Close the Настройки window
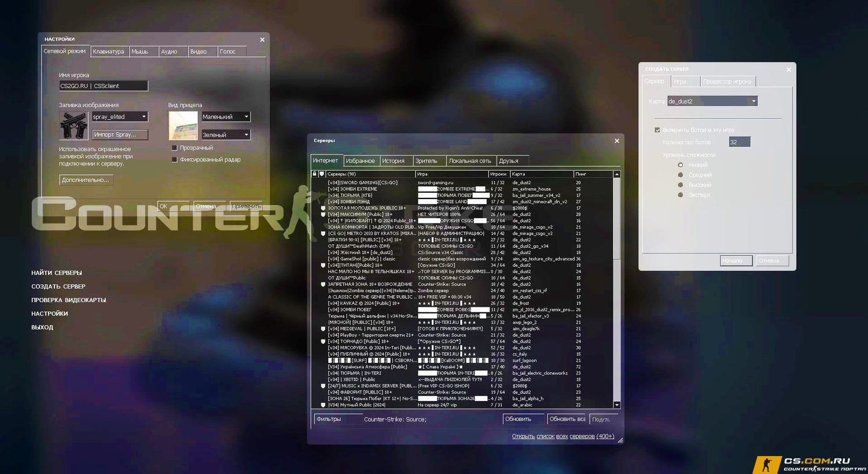This screenshot has width=868, height=474. (x=262, y=40)
